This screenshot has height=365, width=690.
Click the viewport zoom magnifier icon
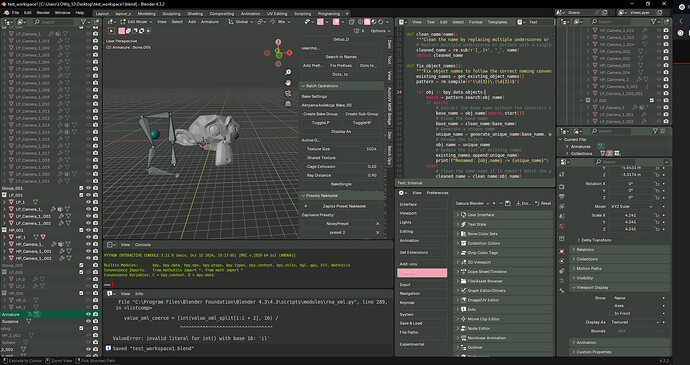[288, 72]
